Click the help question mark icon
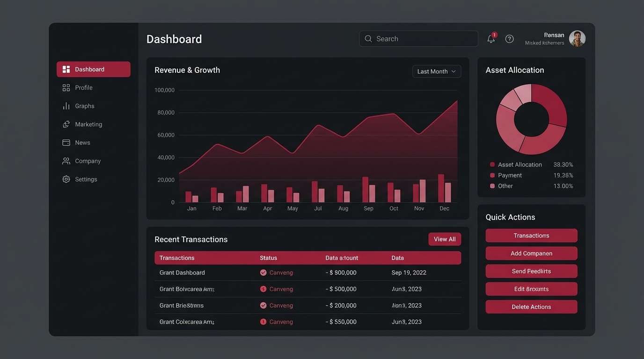 coord(510,38)
